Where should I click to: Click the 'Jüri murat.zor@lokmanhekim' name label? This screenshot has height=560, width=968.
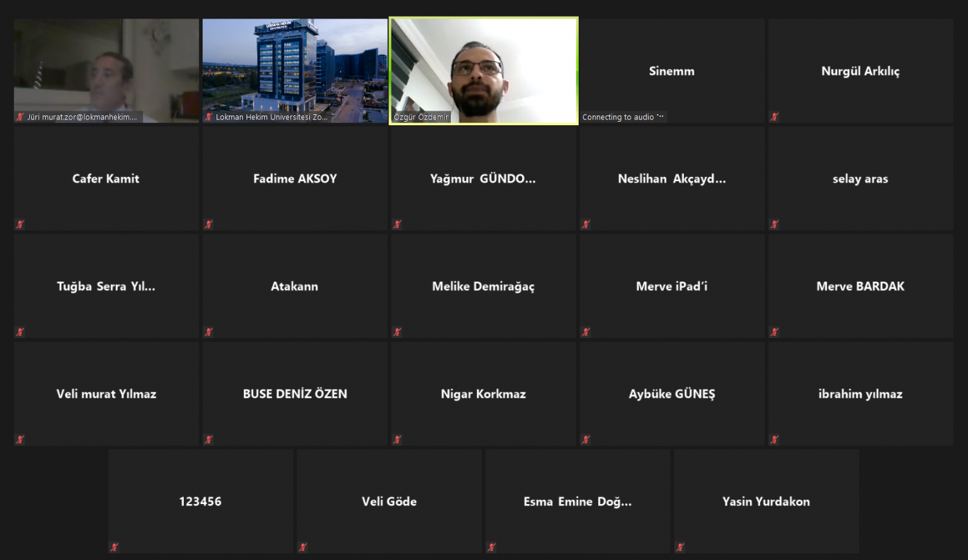pos(82,117)
